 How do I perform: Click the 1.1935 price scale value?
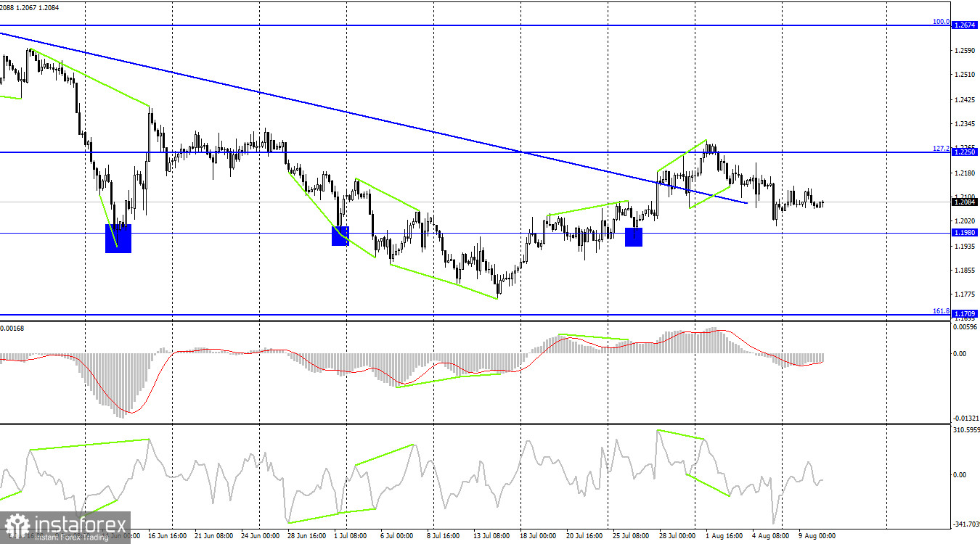(966, 247)
